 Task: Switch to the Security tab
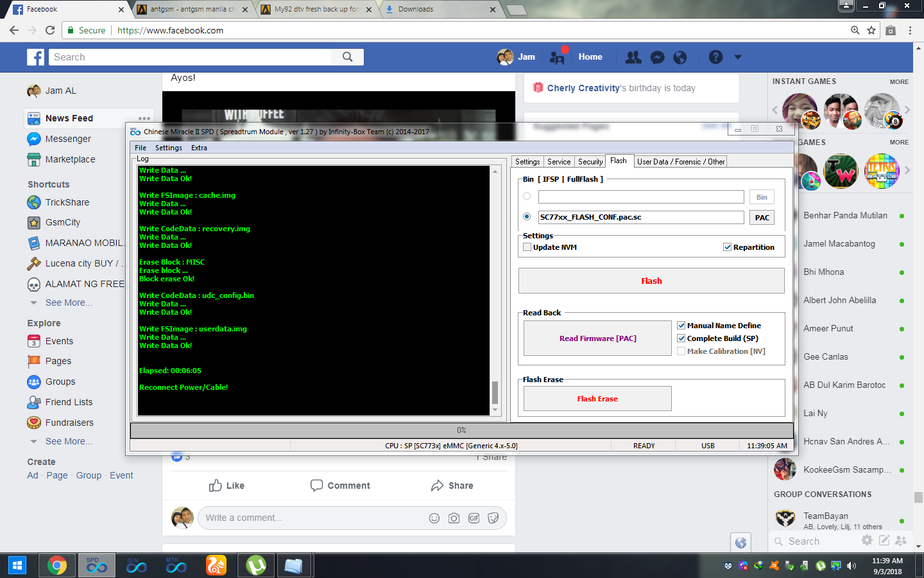point(590,162)
